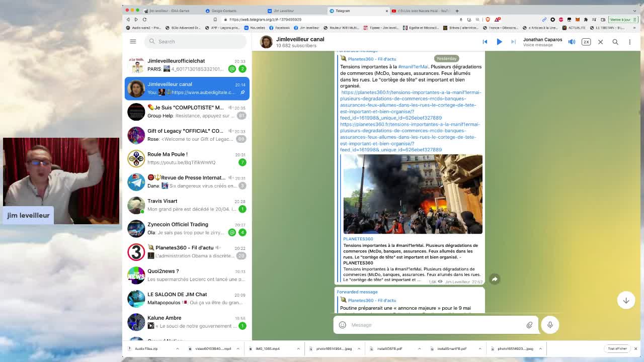The height and width of the screenshot is (362, 644).
Task: Open Zynecoin Officiel Trading chat
Action: tap(187, 228)
